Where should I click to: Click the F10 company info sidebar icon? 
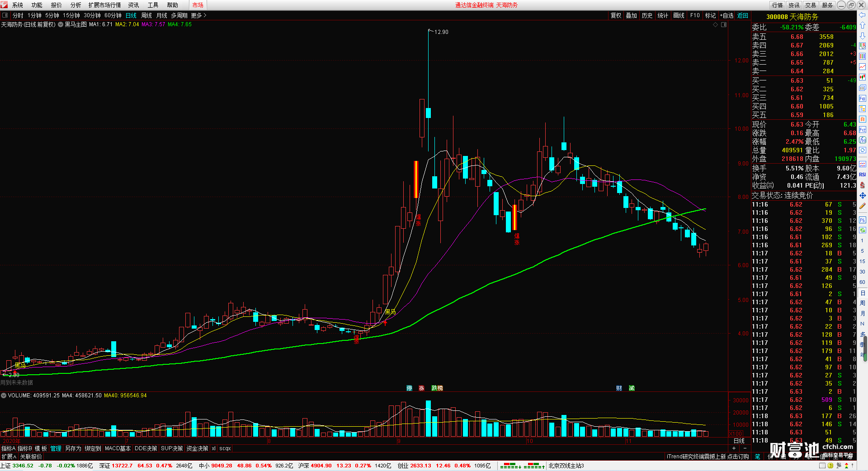click(862, 98)
